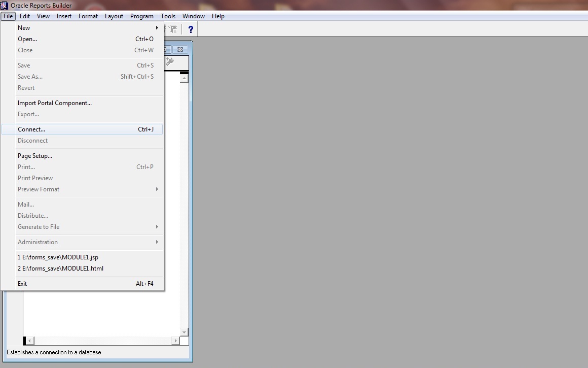
Task: Open the Window menu
Action: point(194,16)
